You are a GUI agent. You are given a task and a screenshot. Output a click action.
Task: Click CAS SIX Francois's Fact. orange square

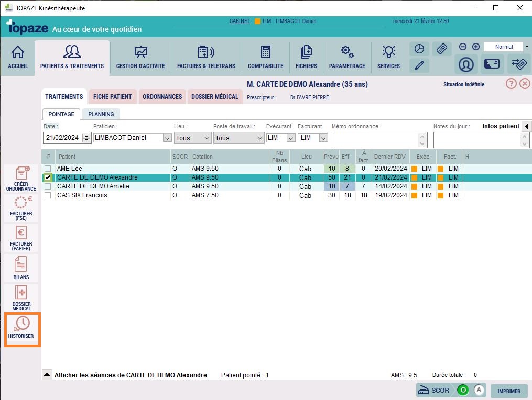point(440,195)
